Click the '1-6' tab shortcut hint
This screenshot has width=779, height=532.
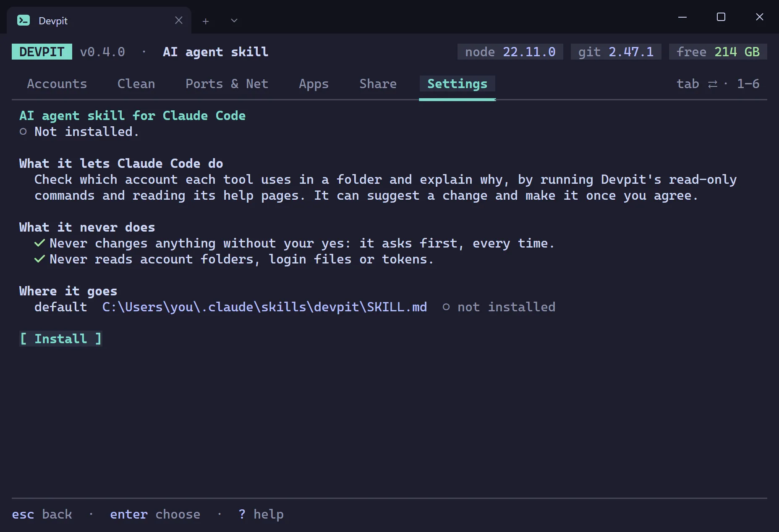pyautogui.click(x=748, y=84)
